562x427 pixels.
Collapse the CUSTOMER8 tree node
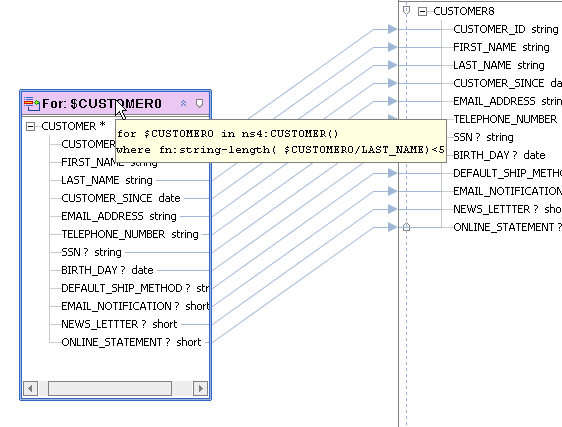pyautogui.click(x=423, y=11)
